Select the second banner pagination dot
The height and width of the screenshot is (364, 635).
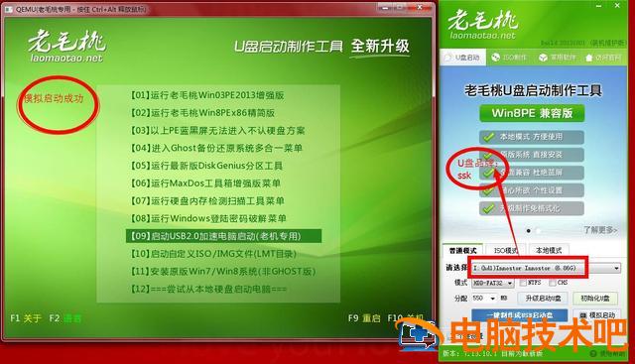pos(538,231)
